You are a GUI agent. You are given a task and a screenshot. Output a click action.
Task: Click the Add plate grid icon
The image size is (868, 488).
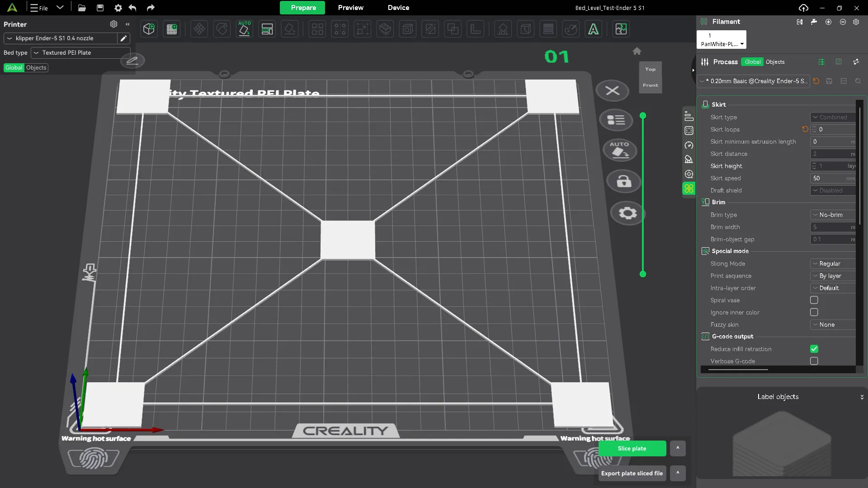tap(172, 29)
